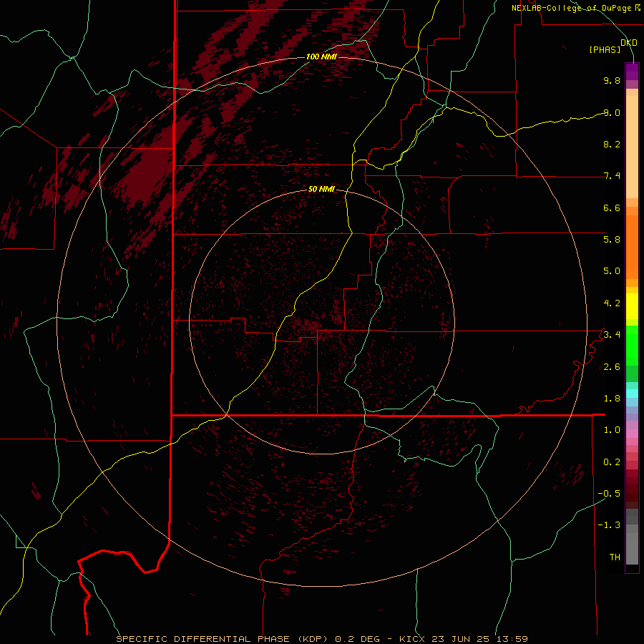
Task: Select the 5.8 scale value
Action: tap(612, 240)
